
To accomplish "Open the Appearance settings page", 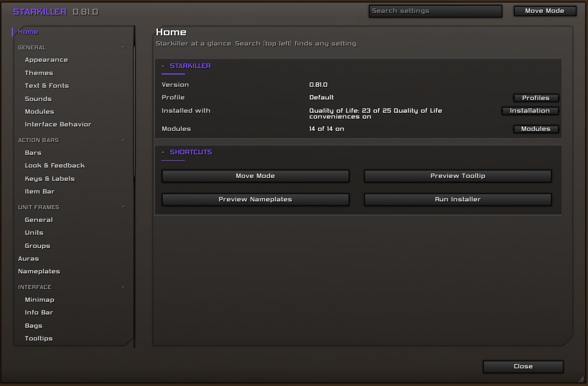I will pyautogui.click(x=47, y=60).
